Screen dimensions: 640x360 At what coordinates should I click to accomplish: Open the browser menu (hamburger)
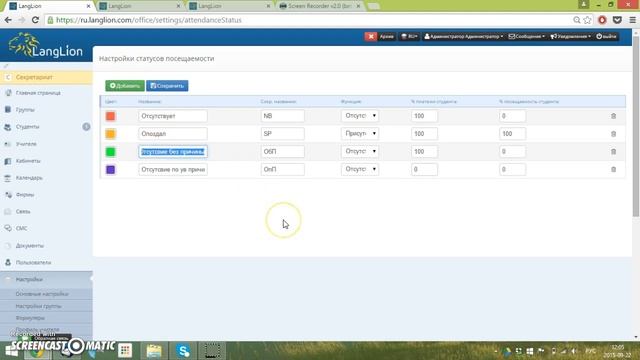tap(632, 20)
